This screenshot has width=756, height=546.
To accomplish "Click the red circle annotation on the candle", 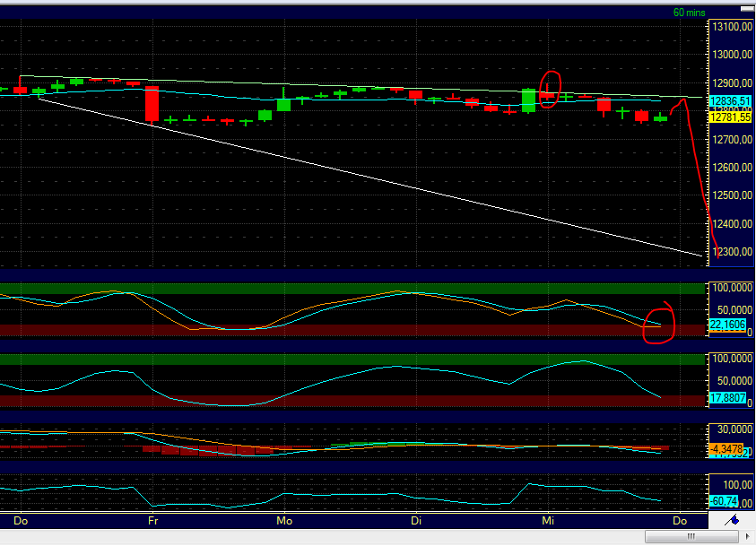I will [x=550, y=88].
